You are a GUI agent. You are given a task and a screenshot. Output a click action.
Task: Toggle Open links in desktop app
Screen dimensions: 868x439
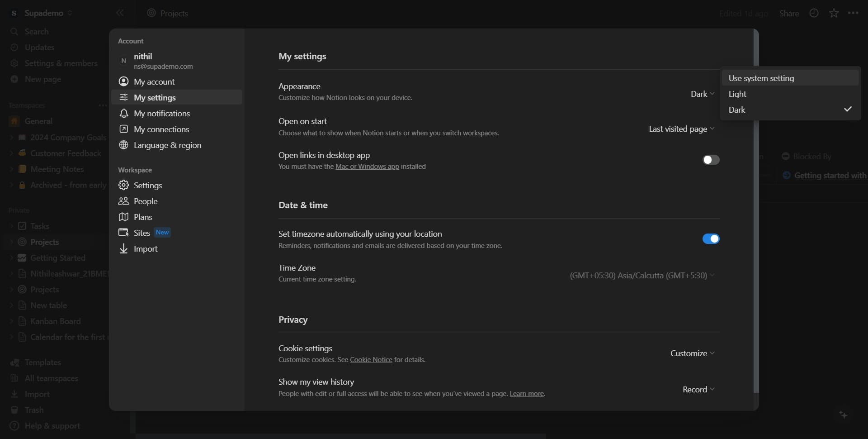pos(711,160)
